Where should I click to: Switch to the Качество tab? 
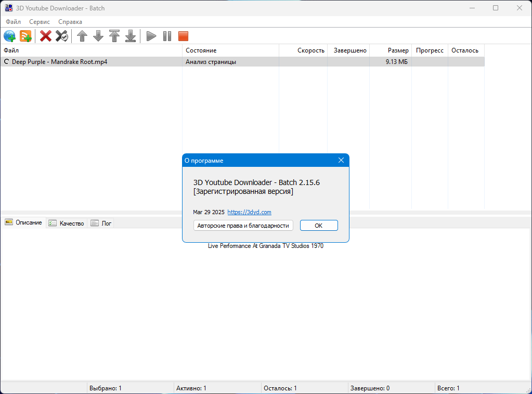[x=67, y=223]
